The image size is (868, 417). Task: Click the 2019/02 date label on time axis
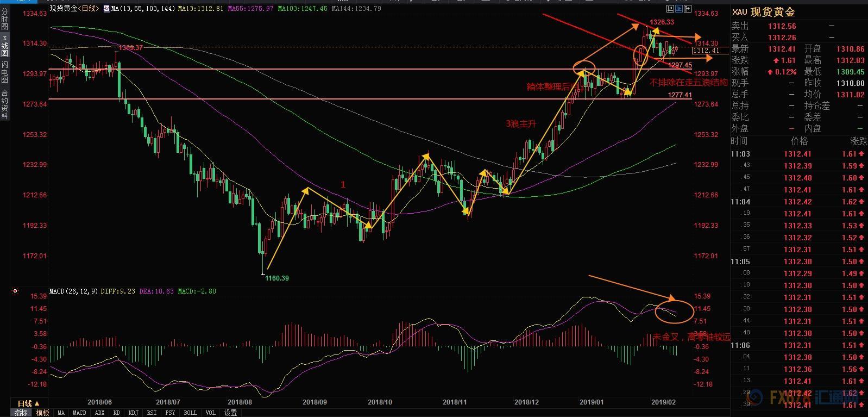[663, 402]
